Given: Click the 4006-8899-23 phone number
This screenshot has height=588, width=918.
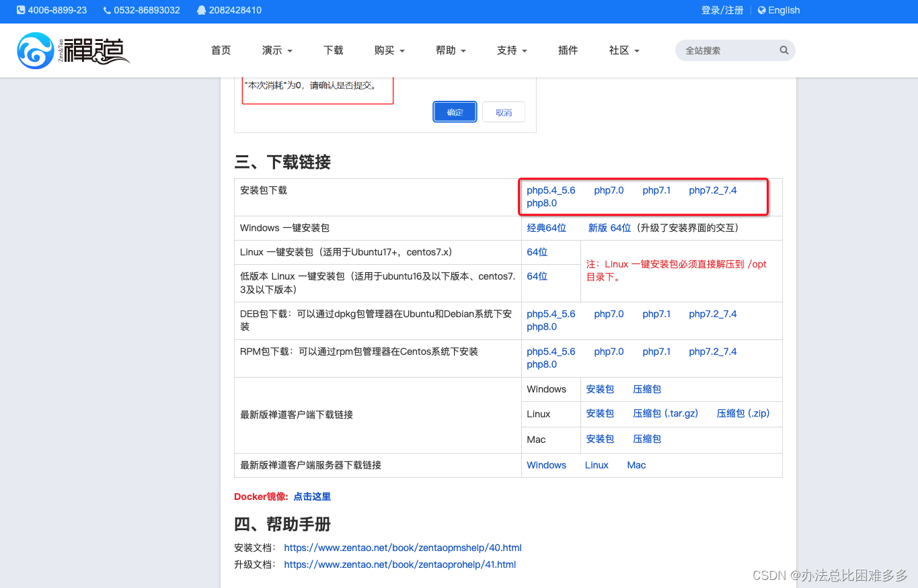Looking at the screenshot, I should click(57, 10).
